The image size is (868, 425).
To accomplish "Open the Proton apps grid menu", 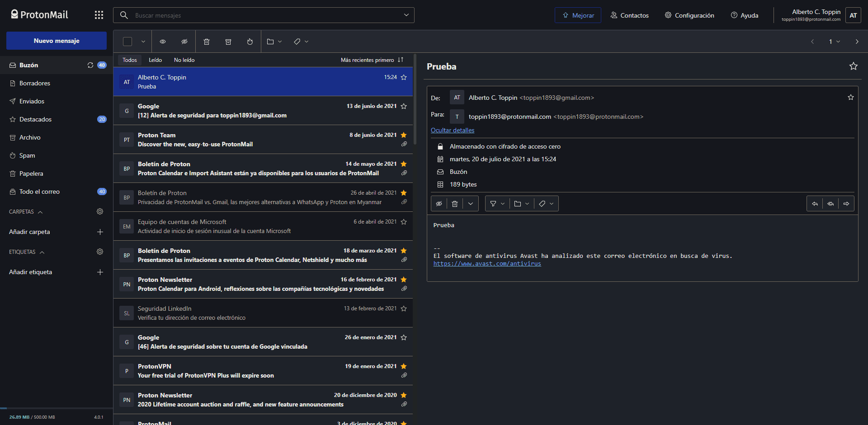I will pos(99,15).
